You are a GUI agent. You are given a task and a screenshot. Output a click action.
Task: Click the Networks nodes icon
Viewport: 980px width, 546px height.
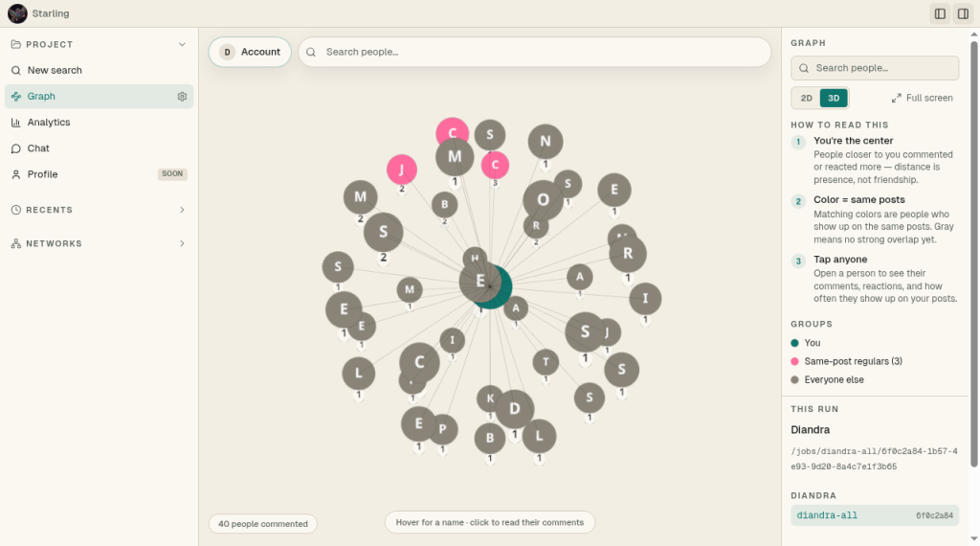pyautogui.click(x=16, y=244)
